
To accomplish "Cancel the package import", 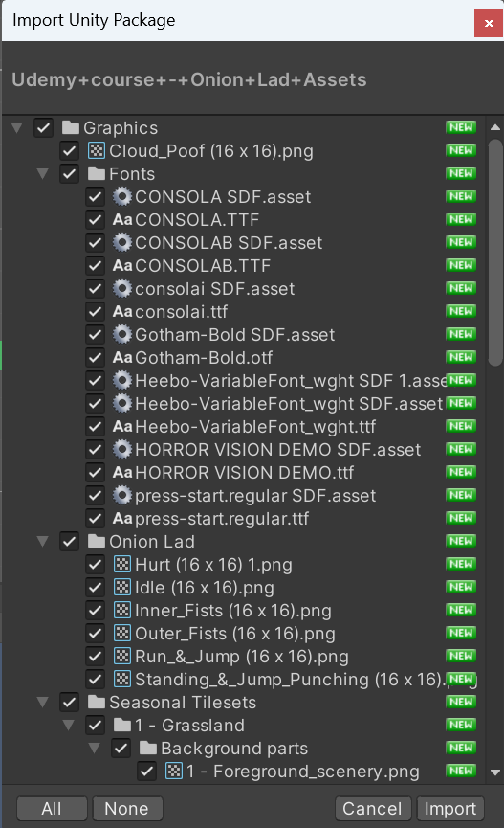I will tap(373, 809).
